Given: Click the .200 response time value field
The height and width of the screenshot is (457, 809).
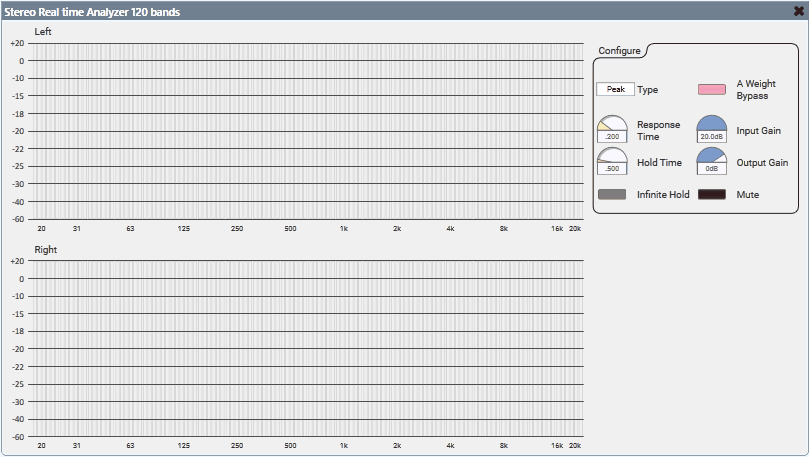Looking at the screenshot, I should (612, 137).
